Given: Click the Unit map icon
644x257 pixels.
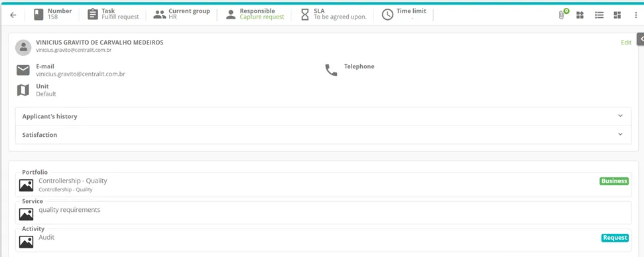Looking at the screenshot, I should point(23,90).
